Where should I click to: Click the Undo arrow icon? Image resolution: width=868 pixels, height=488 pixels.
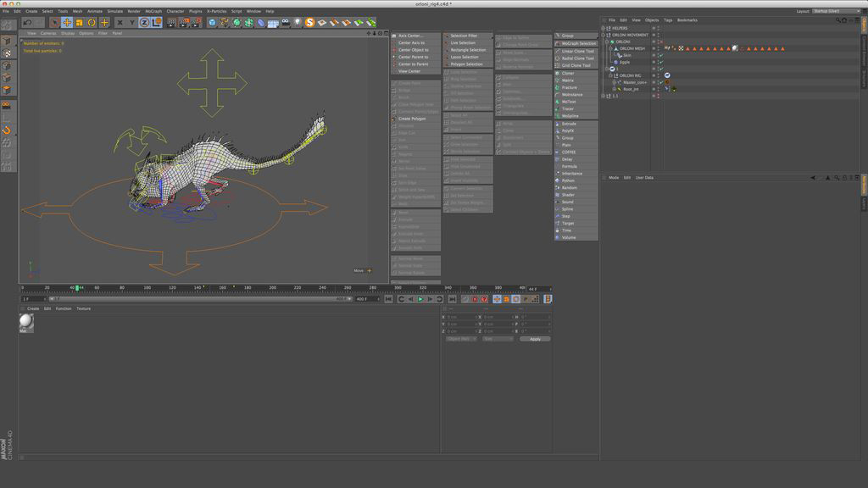[27, 22]
